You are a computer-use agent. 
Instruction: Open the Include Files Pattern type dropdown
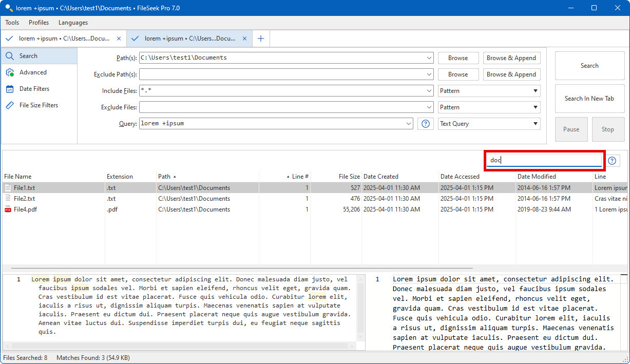[489, 91]
